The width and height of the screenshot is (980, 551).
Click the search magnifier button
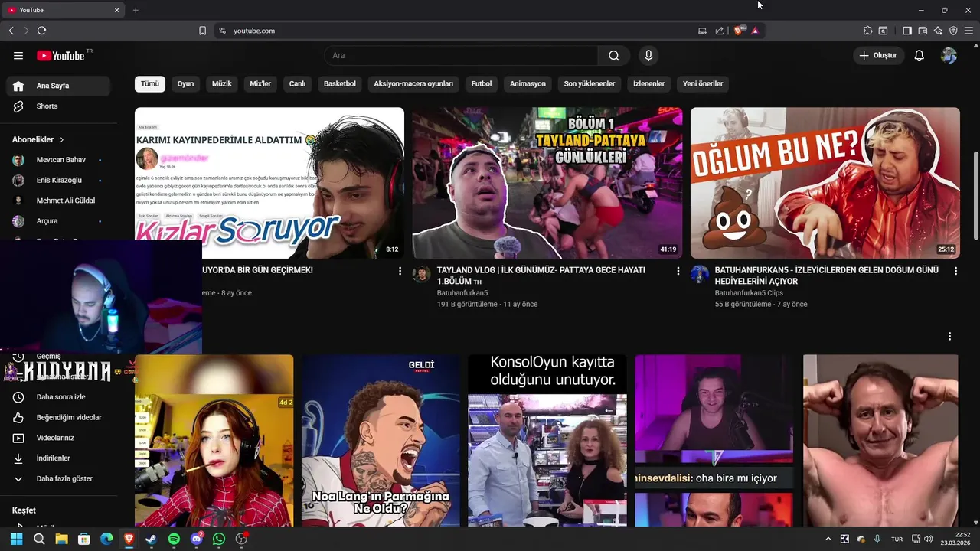click(x=614, y=56)
